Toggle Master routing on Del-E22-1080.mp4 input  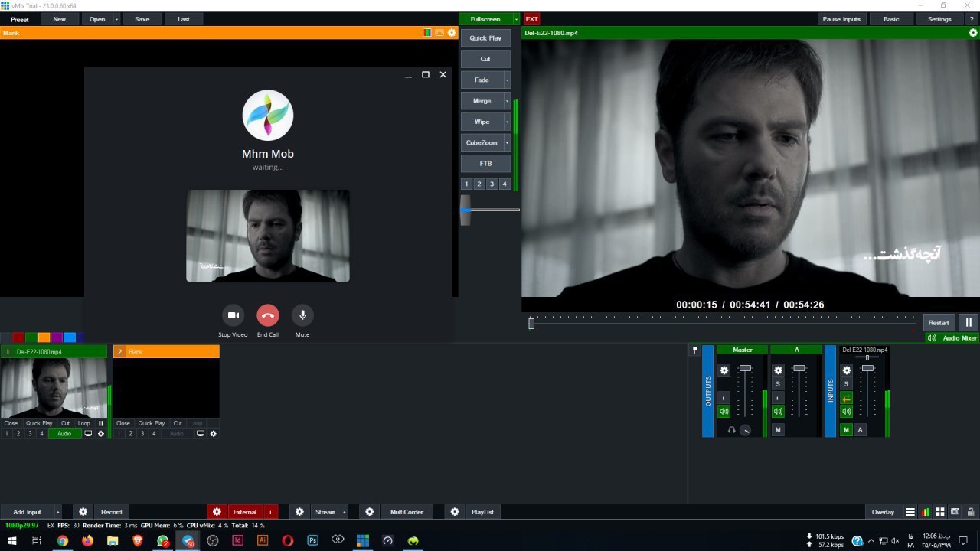(x=846, y=430)
